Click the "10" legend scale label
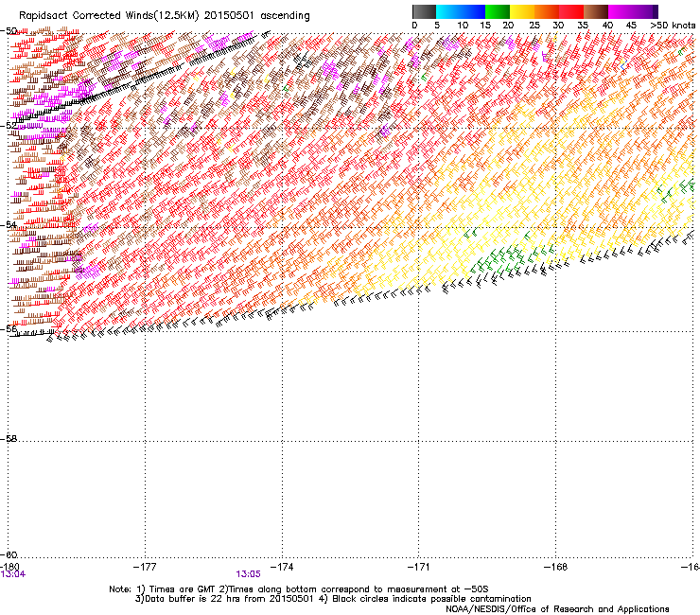Screen dimensions: 700x615 [x=463, y=26]
